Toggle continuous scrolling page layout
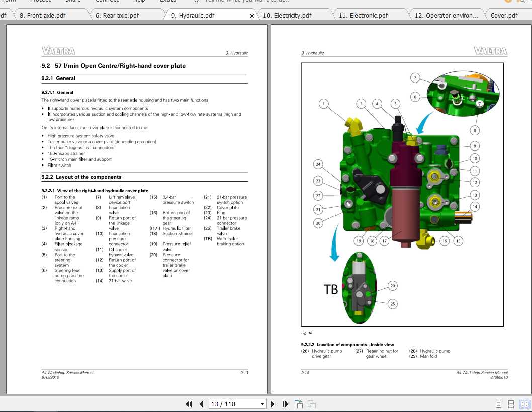 (511, 404)
